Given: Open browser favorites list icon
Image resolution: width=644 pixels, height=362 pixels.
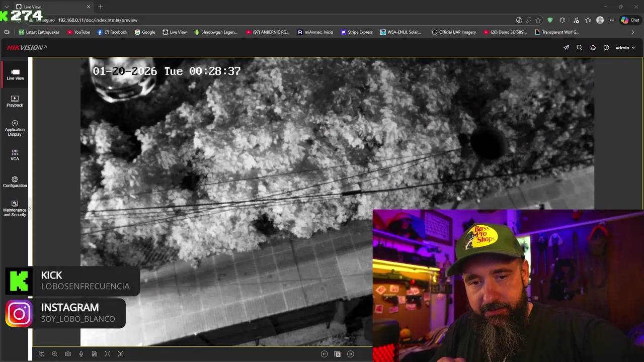Looking at the screenshot, I should coord(588,20).
